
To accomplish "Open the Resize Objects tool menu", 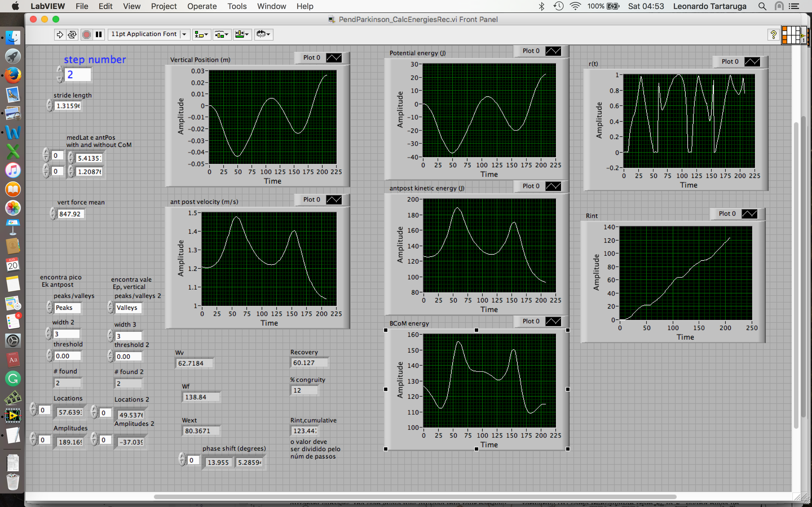I will click(x=242, y=34).
